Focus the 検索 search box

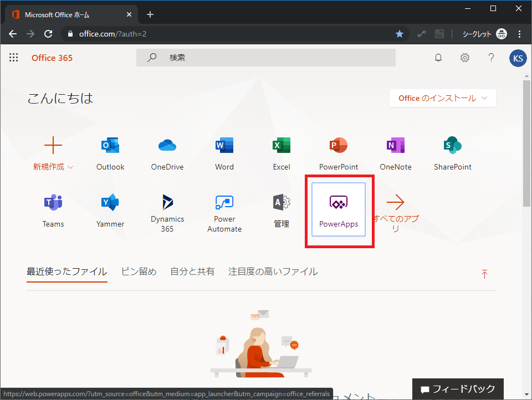pos(266,58)
